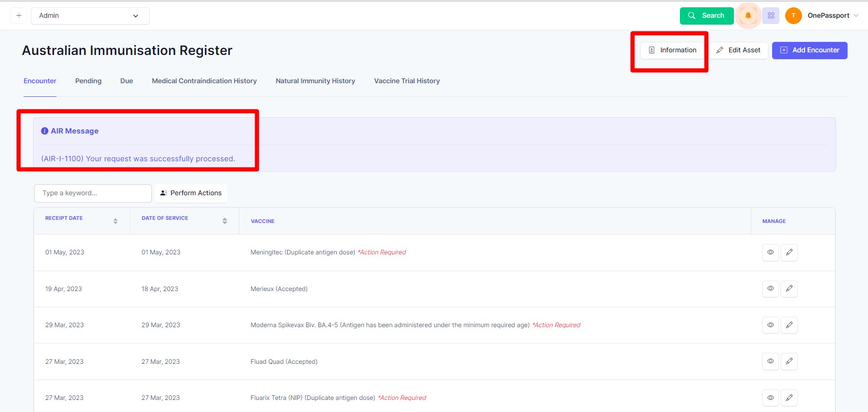
Task: Expand the OnePassport account menu
Action: 832,16
